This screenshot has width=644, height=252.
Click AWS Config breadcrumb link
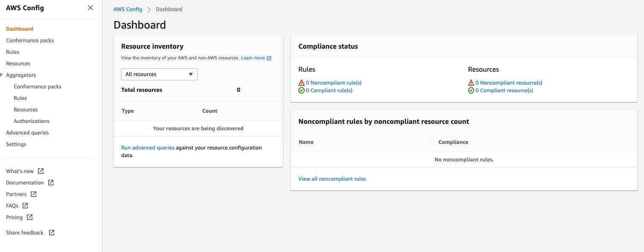[x=128, y=9]
